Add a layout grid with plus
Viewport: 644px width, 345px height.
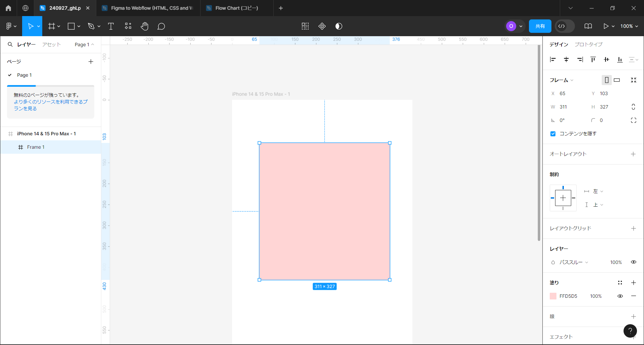633,228
